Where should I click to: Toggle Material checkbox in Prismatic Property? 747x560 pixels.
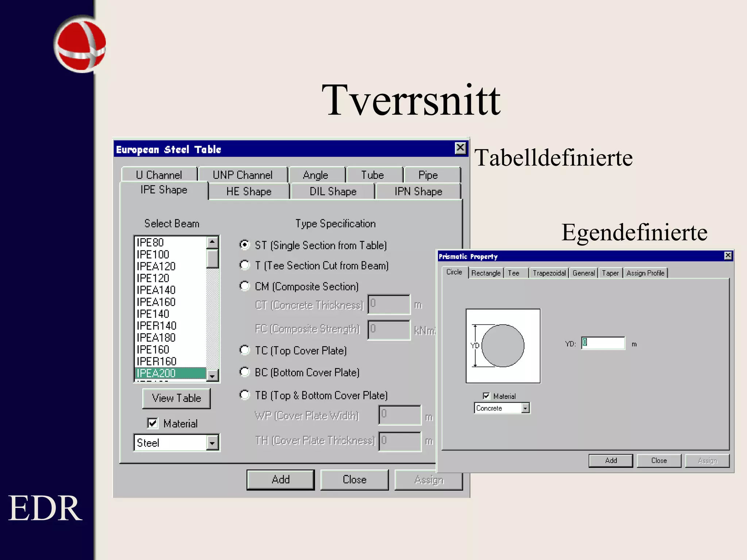coord(486,396)
